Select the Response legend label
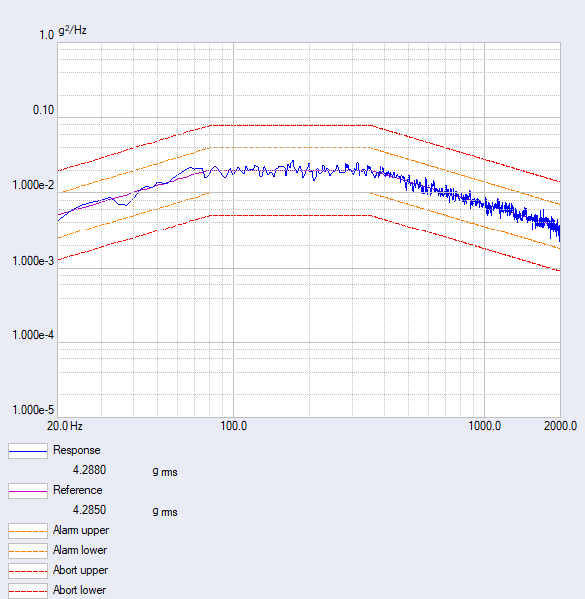This screenshot has height=599, width=585. [x=76, y=450]
